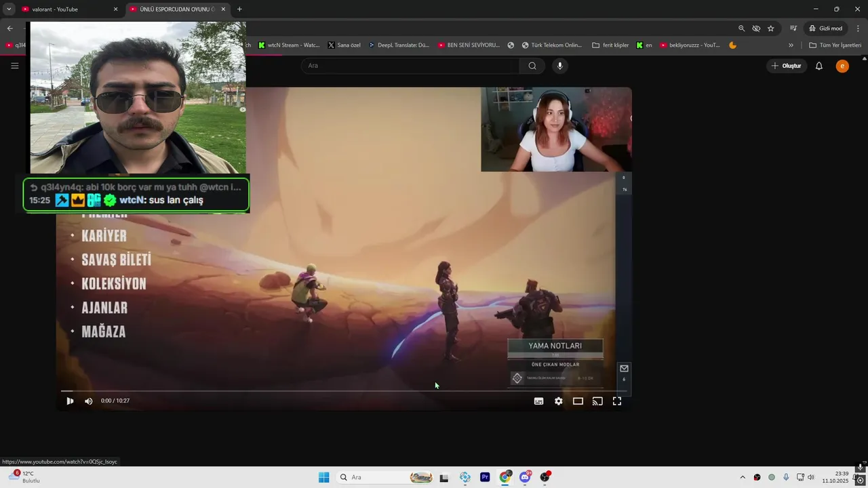Open the tray volume speaker icon

point(810,477)
